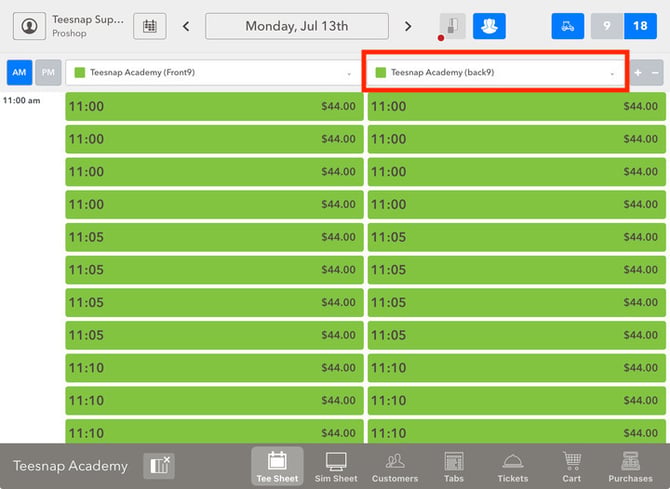This screenshot has height=489, width=670.
Task: Open Teesnap Academy (back9) course dropdown
Action: point(496,73)
